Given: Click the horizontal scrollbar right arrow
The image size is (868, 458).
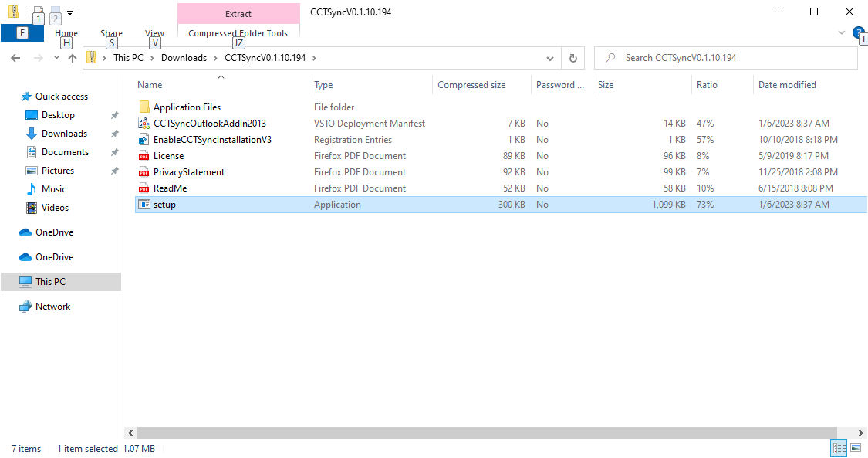Looking at the screenshot, I should point(861,433).
